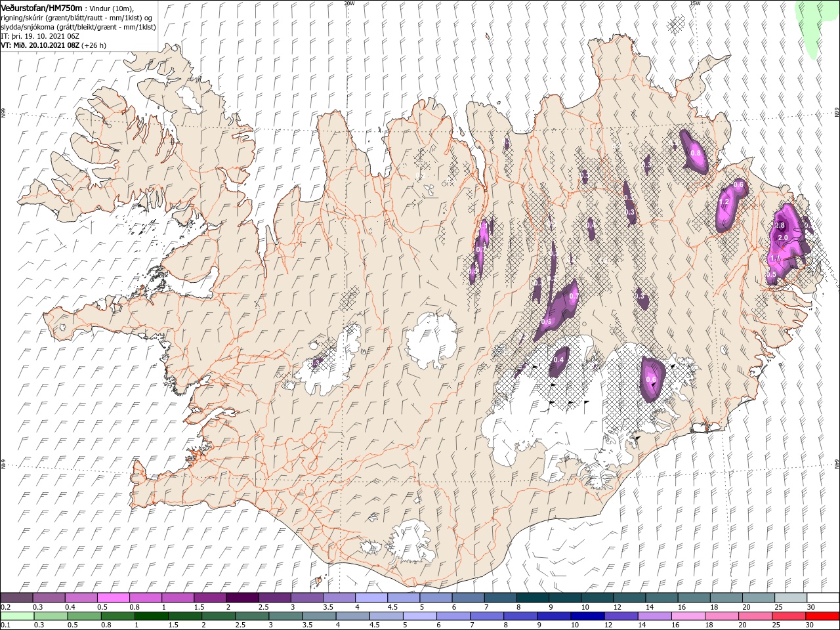Click the 'Vindur (10m)' label in the title
840x630 pixels.
pyautogui.click(x=111, y=9)
